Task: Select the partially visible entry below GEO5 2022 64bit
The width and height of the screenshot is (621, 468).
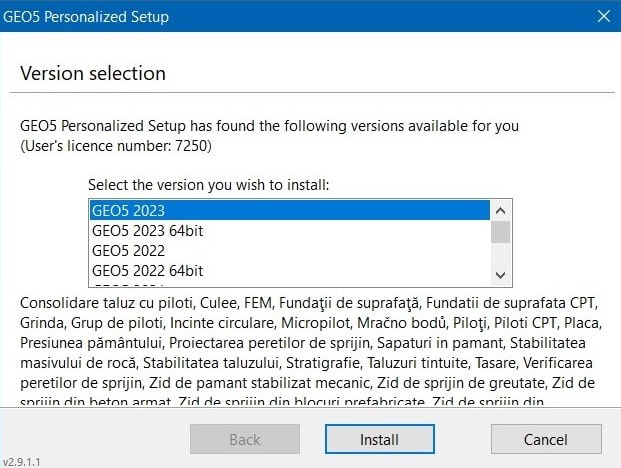Action: (290, 284)
